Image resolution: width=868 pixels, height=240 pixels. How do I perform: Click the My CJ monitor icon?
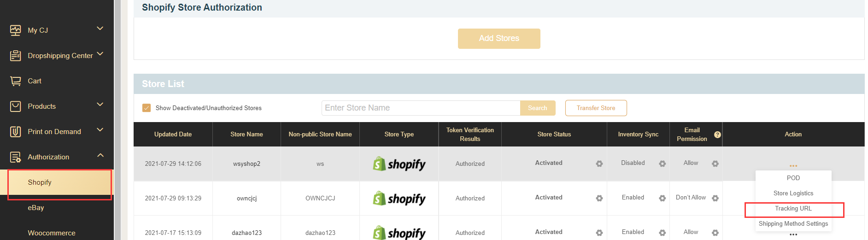tap(15, 30)
